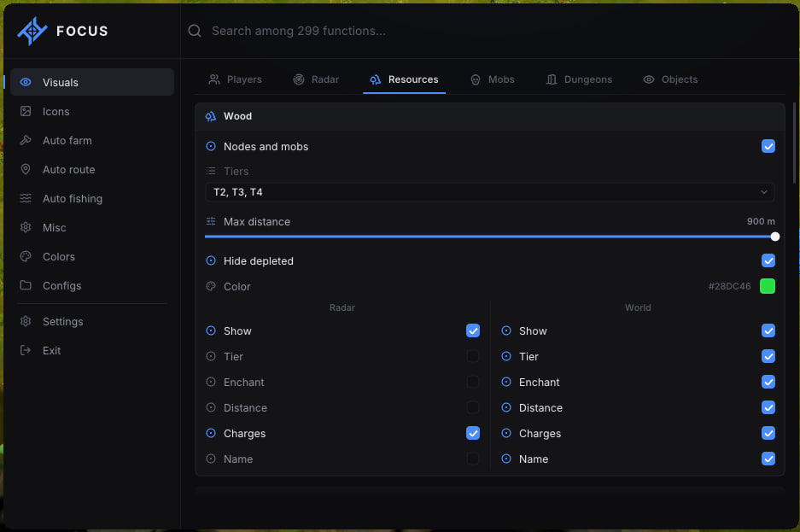Click the hammer icon for Auto farm
The image size is (800, 532).
tap(26, 140)
